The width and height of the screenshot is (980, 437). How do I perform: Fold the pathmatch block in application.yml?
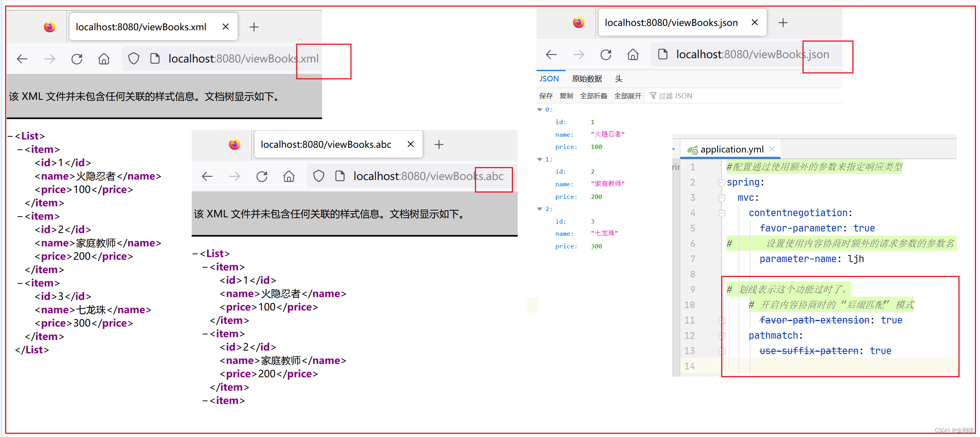click(722, 336)
